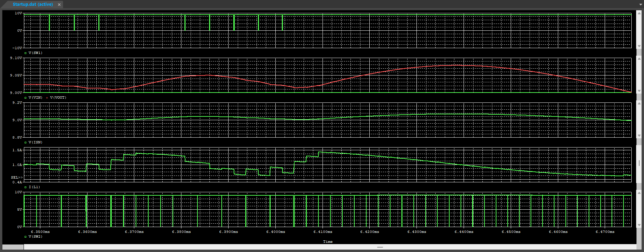Click the V(ISN) trace marker square

click(26, 142)
